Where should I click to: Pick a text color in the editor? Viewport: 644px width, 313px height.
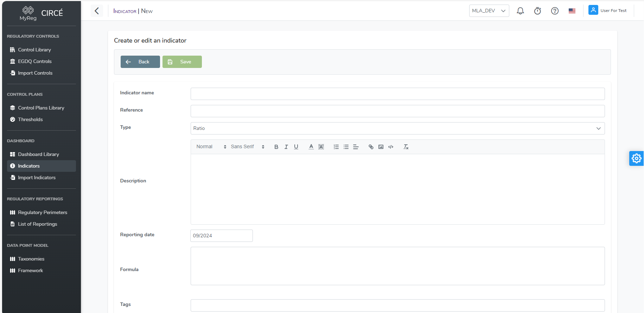pyautogui.click(x=311, y=147)
